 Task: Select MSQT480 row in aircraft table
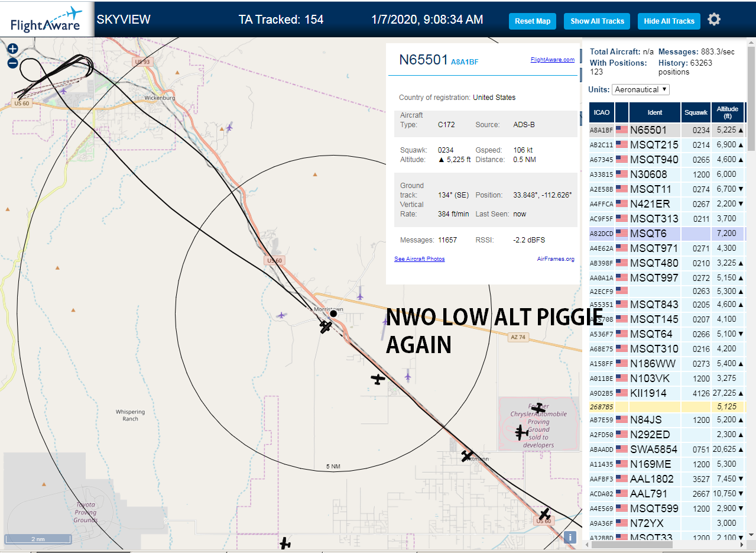pyautogui.click(x=667, y=263)
